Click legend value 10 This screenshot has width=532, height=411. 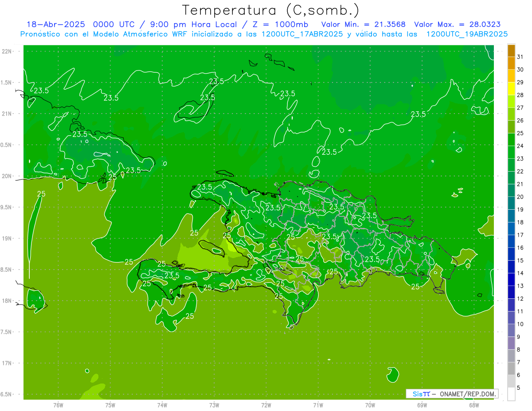(x=520, y=324)
